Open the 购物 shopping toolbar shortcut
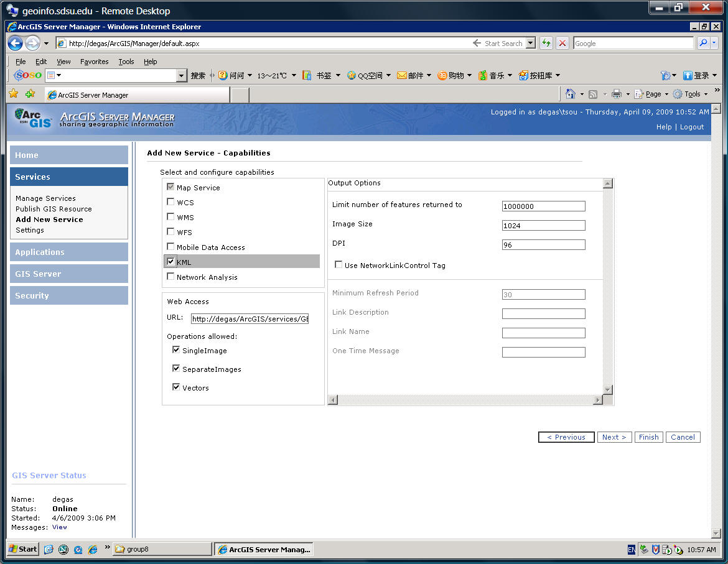 point(451,75)
